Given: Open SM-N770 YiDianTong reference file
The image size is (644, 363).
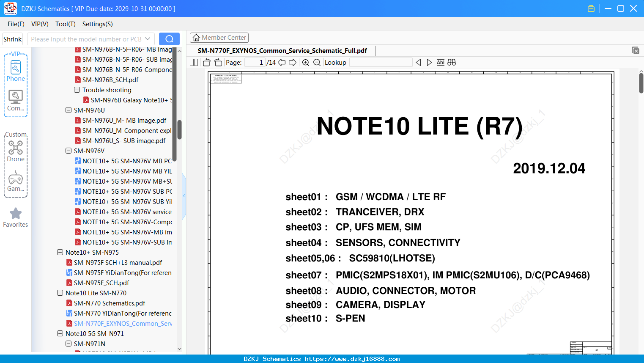Looking at the screenshot, I should [x=119, y=313].
